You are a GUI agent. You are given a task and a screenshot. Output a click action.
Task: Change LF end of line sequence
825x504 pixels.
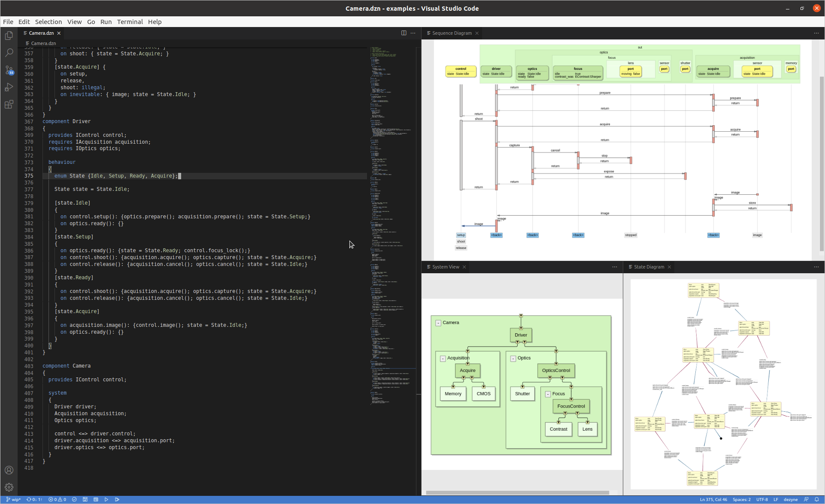tap(776, 499)
